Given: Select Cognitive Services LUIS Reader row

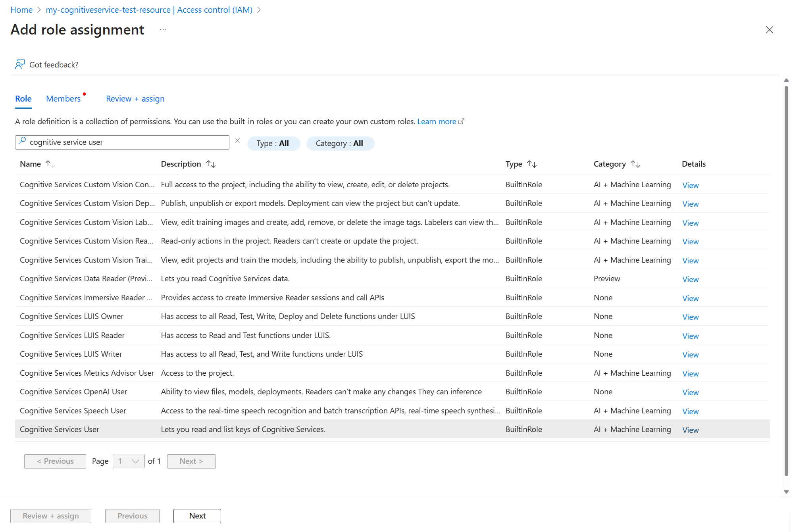Looking at the screenshot, I should coord(392,335).
